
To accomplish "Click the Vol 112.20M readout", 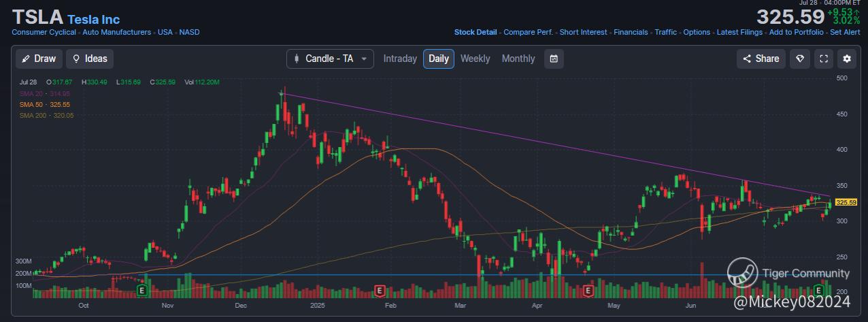I will (x=202, y=82).
